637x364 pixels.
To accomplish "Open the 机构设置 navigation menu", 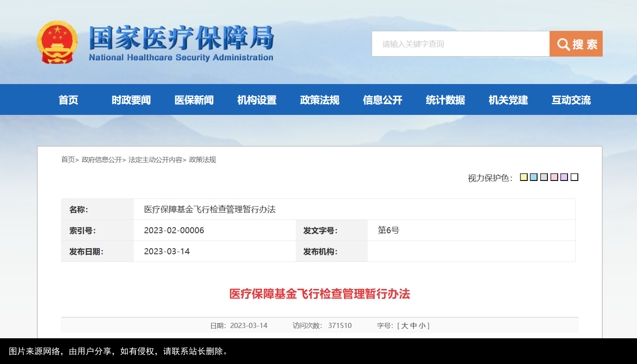I will click(x=256, y=99).
